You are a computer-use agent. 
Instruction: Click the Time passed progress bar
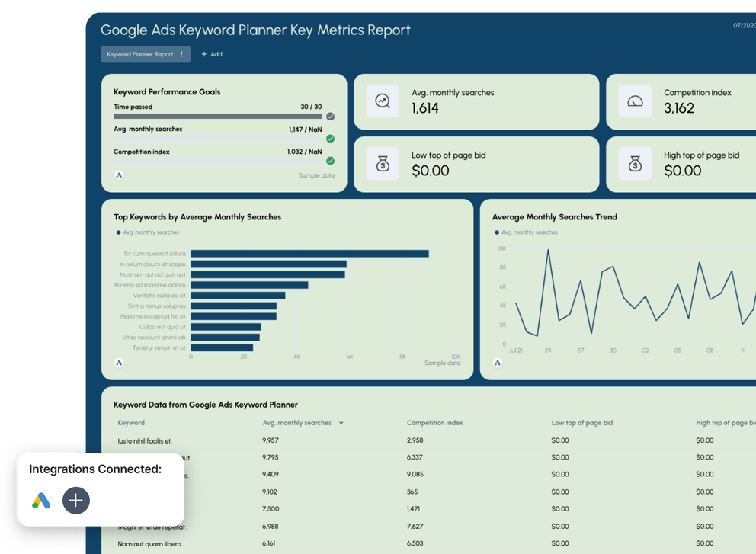click(x=217, y=116)
